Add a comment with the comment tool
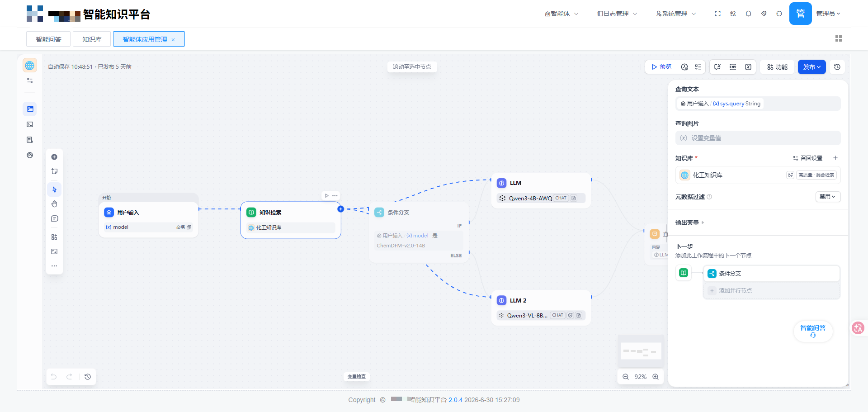The width and height of the screenshot is (868, 412). (x=54, y=218)
